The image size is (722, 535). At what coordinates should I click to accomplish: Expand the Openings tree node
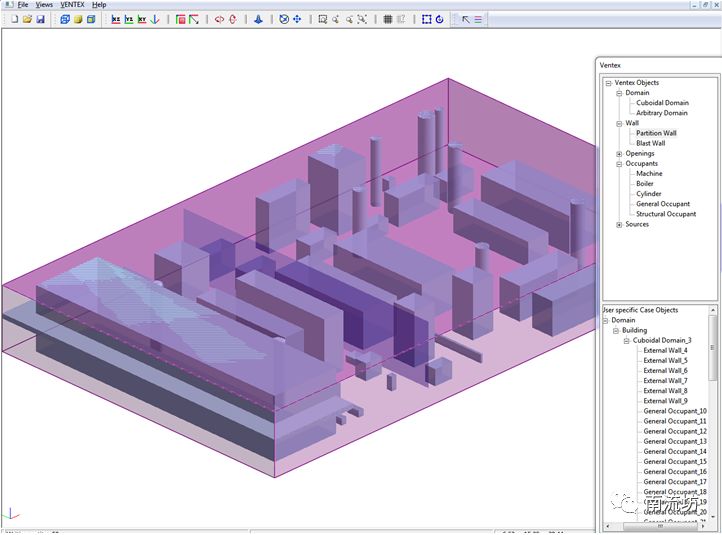[620, 154]
